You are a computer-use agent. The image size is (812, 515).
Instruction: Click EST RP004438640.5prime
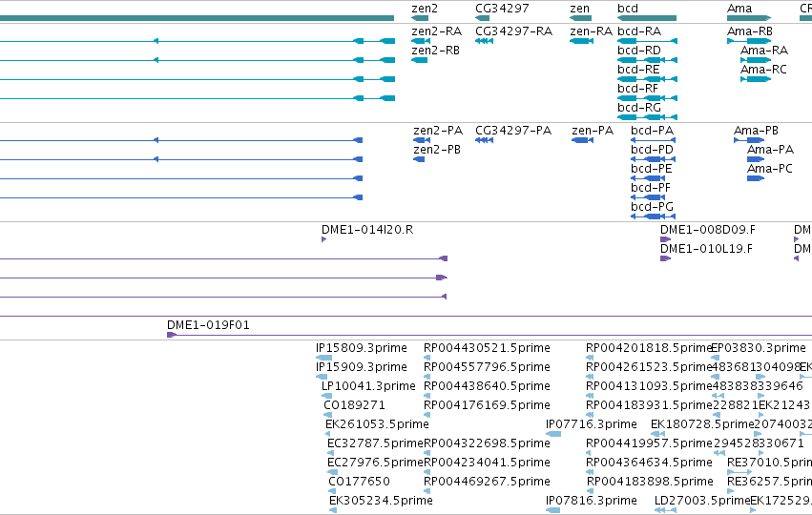487,386
